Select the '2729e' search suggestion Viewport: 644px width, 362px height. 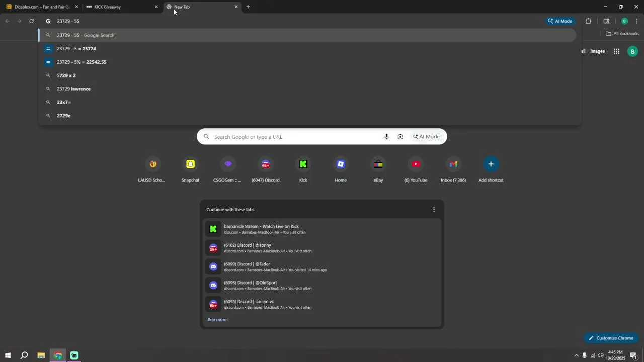[307, 116]
